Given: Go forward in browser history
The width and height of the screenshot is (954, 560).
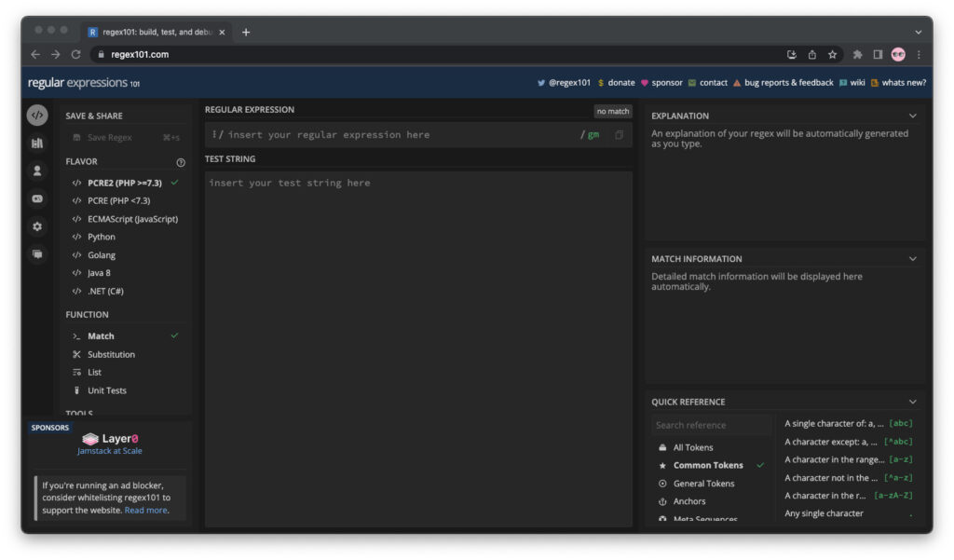Looking at the screenshot, I should click(55, 54).
